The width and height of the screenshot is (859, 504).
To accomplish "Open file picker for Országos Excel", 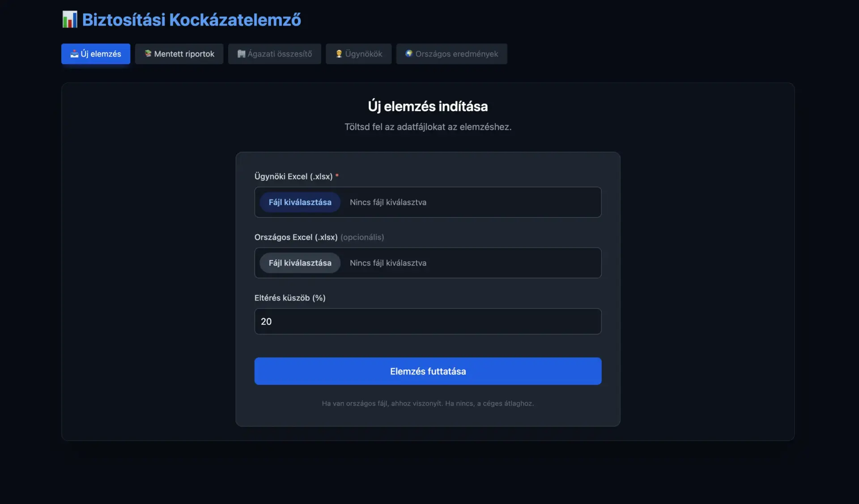I will 300,263.
